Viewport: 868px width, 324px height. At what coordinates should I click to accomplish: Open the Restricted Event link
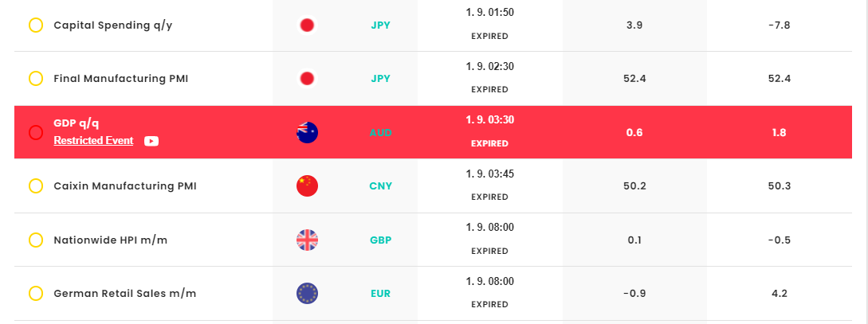[93, 141]
